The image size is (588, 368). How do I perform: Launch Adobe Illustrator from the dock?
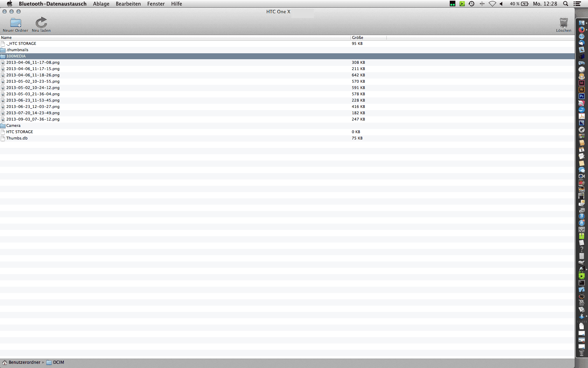(x=581, y=89)
